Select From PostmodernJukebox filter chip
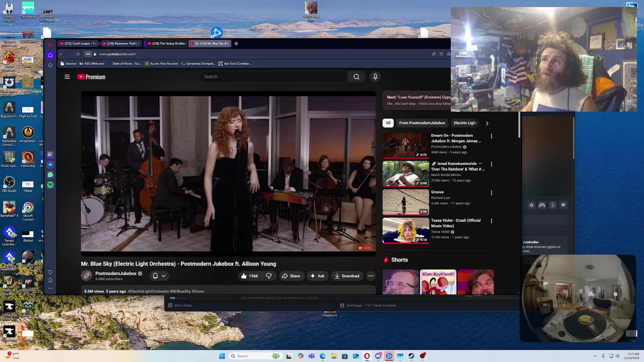The image size is (644, 362). [x=422, y=123]
